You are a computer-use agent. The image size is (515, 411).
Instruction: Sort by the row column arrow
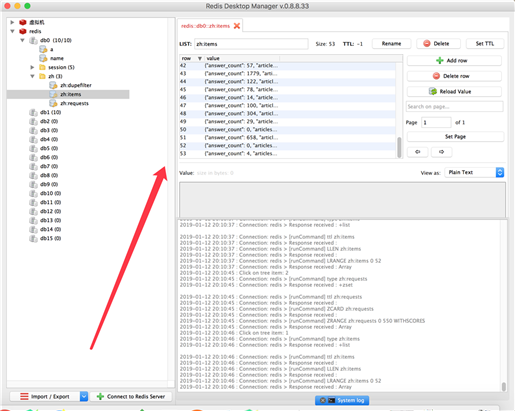(x=200, y=58)
